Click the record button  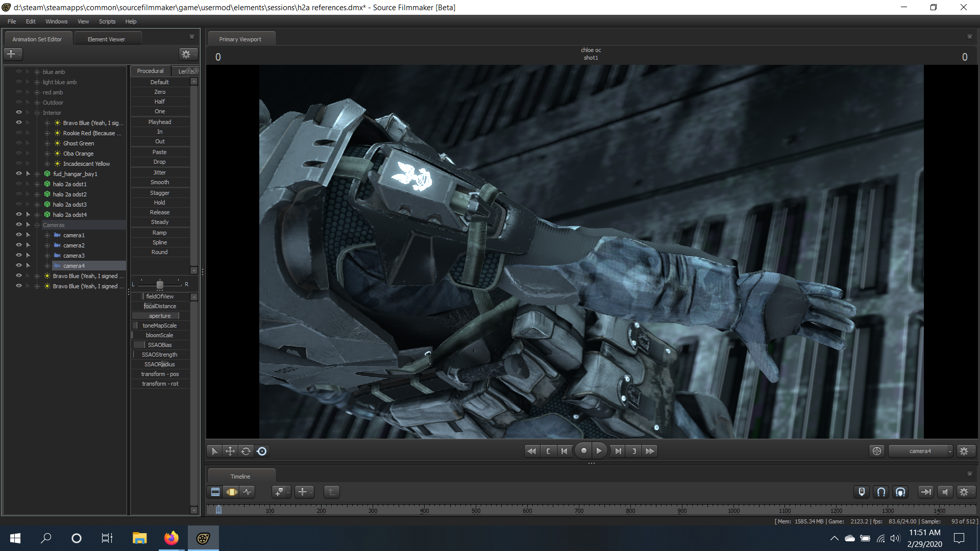(x=583, y=451)
